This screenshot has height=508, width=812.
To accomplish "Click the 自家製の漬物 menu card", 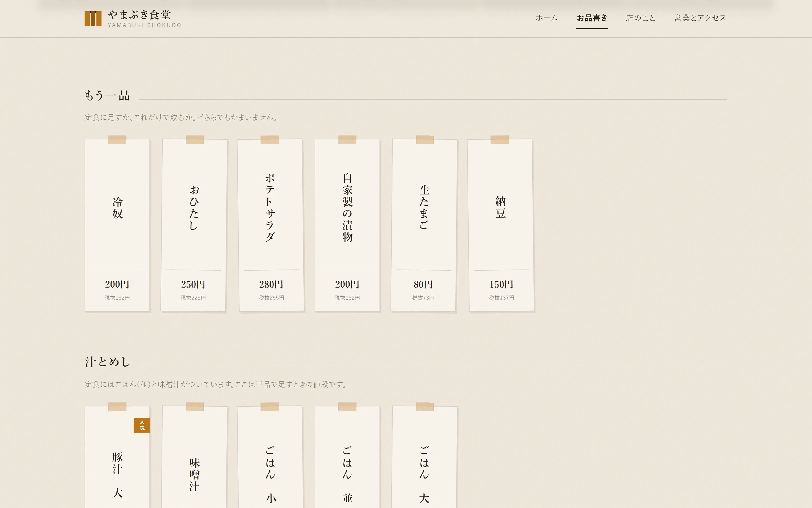I will (x=347, y=225).
